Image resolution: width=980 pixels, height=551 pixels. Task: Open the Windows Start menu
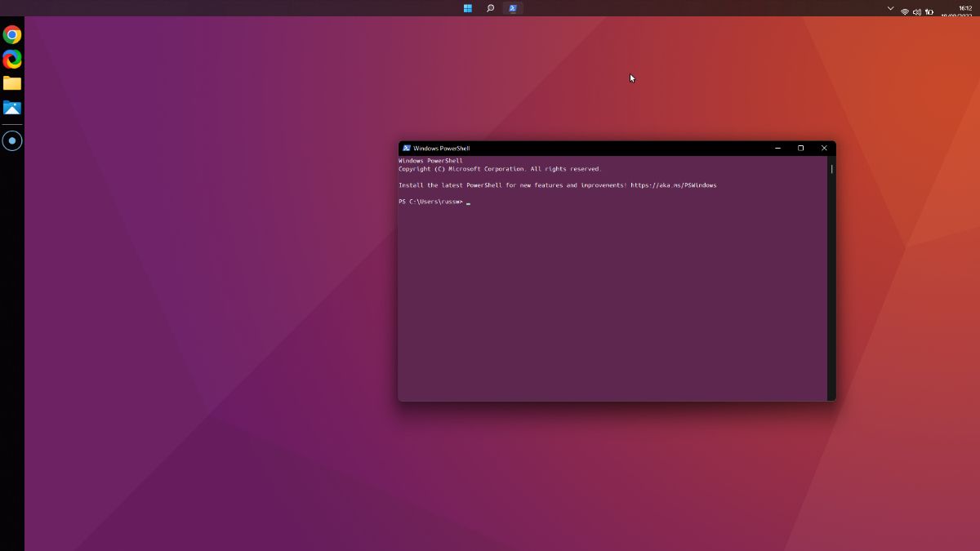(468, 8)
